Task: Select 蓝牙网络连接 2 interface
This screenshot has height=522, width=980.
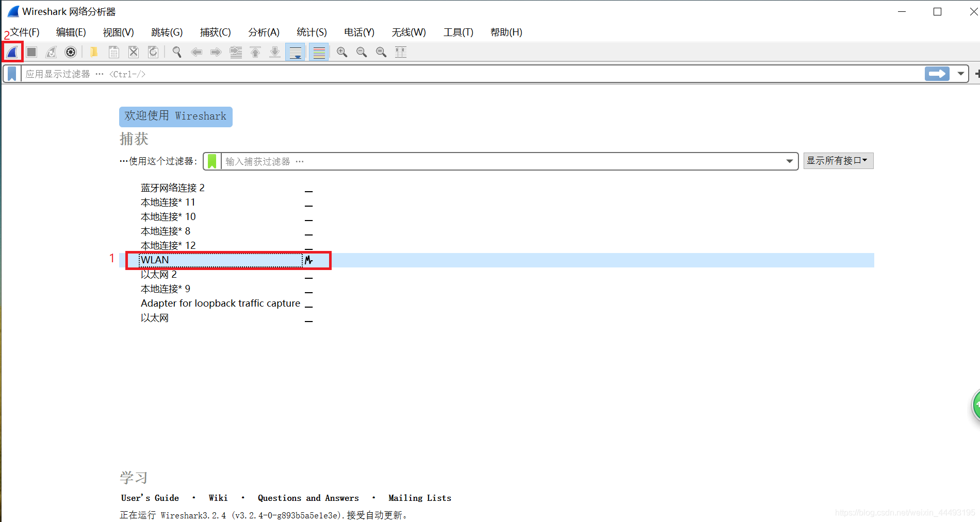Action: (x=173, y=188)
